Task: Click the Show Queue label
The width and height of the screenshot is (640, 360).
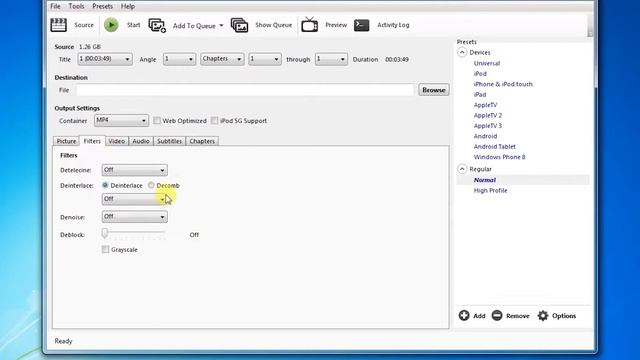Action: click(x=273, y=25)
